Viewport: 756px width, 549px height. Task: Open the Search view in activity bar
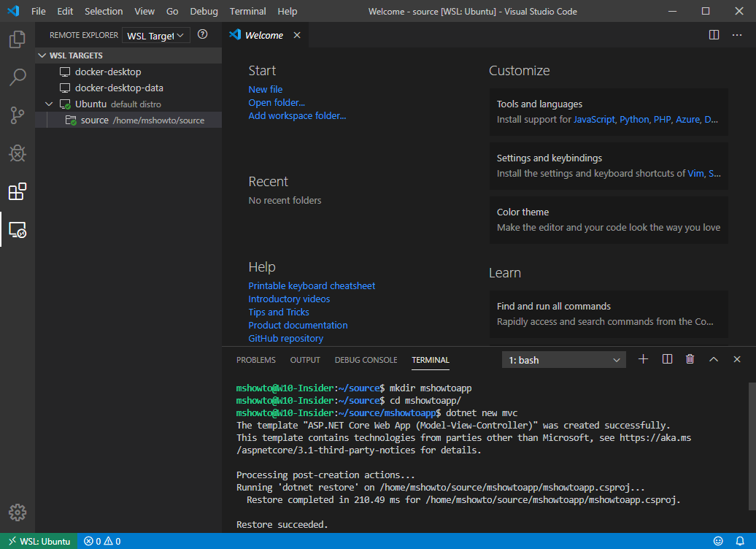click(18, 77)
